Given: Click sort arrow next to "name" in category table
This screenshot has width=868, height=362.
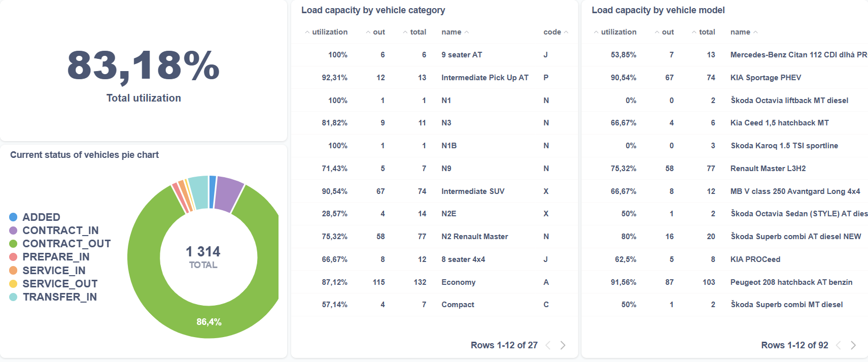Looking at the screenshot, I should (467, 32).
